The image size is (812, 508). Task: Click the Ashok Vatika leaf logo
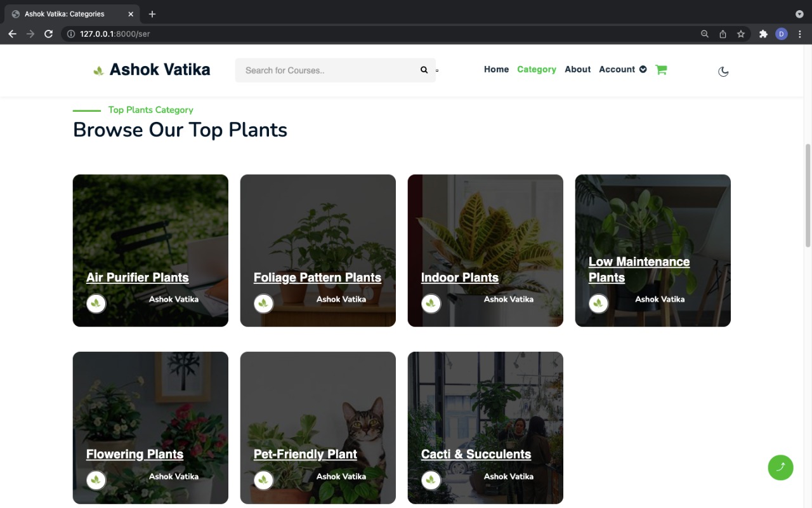pos(98,70)
